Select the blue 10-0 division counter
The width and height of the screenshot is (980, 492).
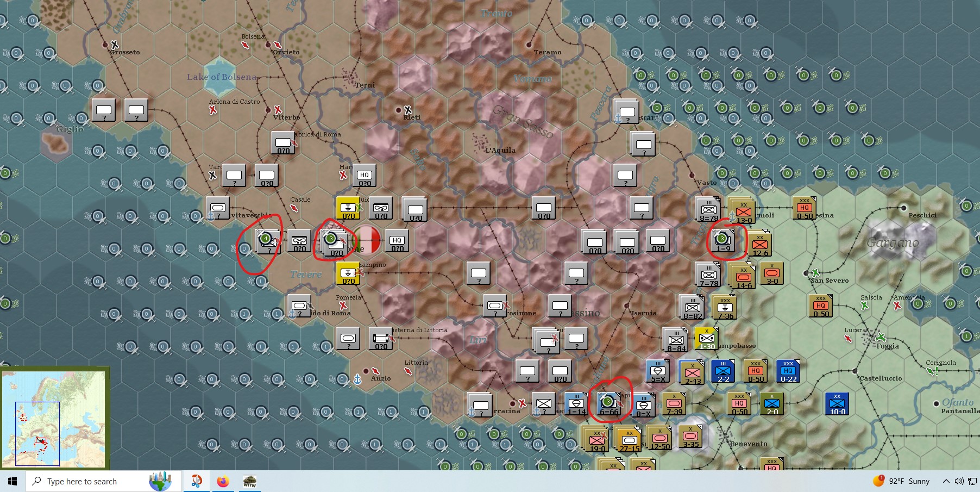pos(837,403)
